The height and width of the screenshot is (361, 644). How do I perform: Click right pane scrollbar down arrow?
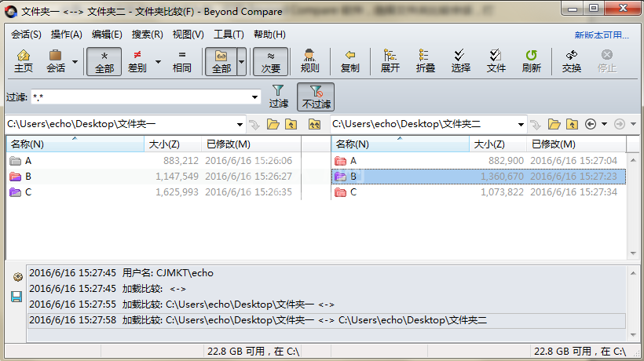tap(633, 253)
